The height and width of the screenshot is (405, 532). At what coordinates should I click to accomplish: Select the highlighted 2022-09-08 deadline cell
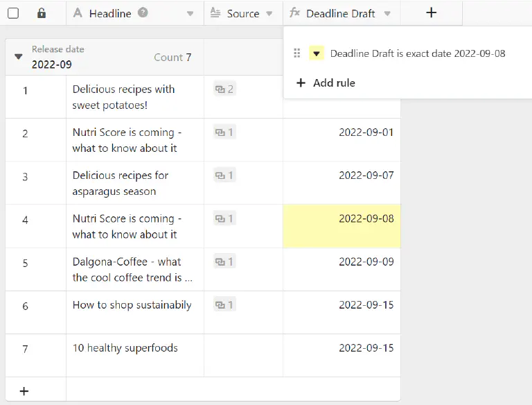point(342,226)
